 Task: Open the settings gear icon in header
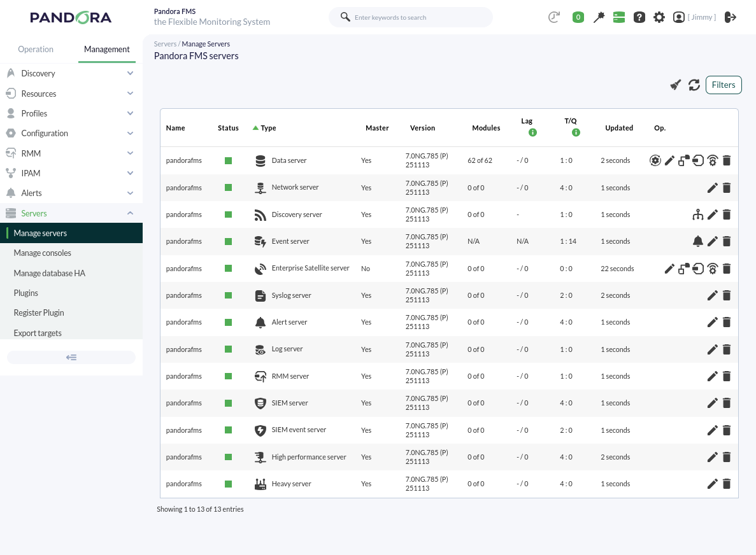point(659,17)
